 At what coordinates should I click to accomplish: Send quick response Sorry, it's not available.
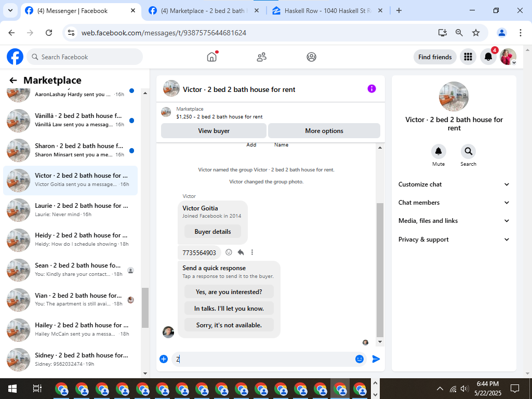(x=229, y=325)
